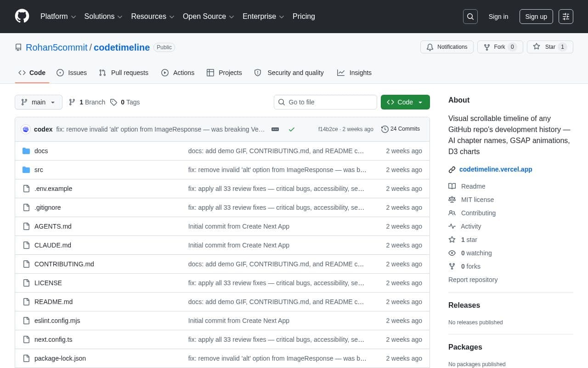Open the AGENTS.md file
The image size is (588, 368).
coord(53,226)
